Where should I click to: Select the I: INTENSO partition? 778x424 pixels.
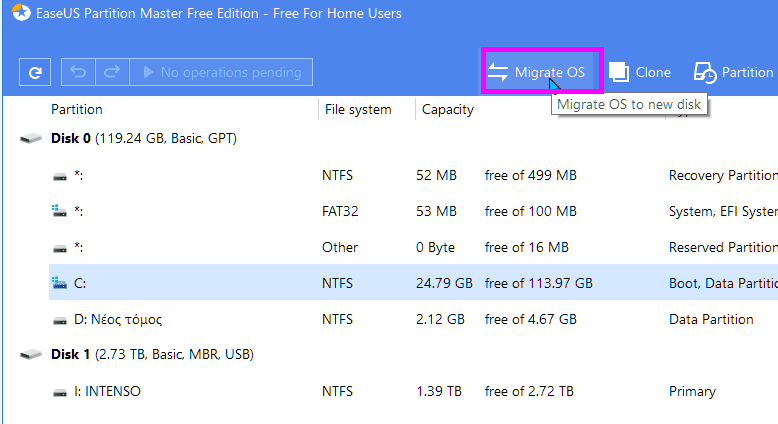[x=413, y=391]
